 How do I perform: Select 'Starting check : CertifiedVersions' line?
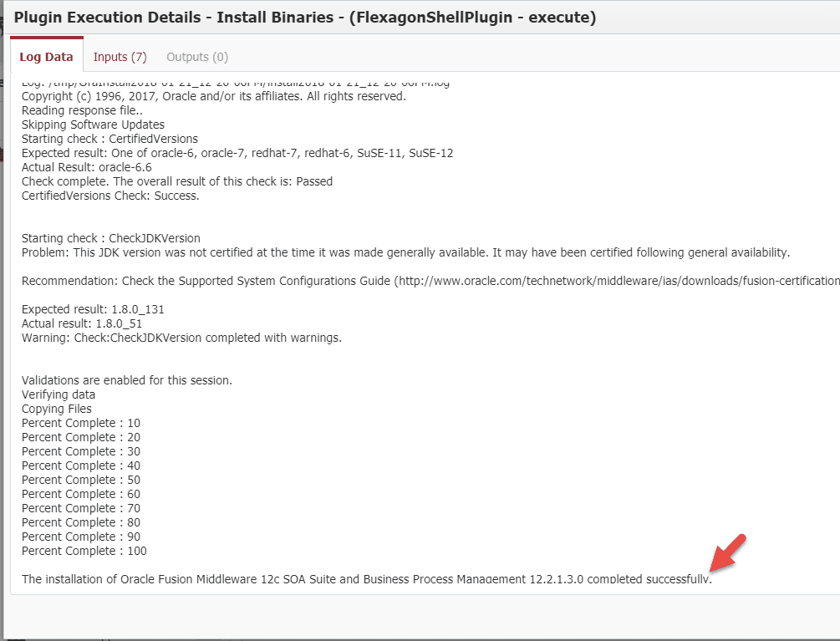click(109, 139)
